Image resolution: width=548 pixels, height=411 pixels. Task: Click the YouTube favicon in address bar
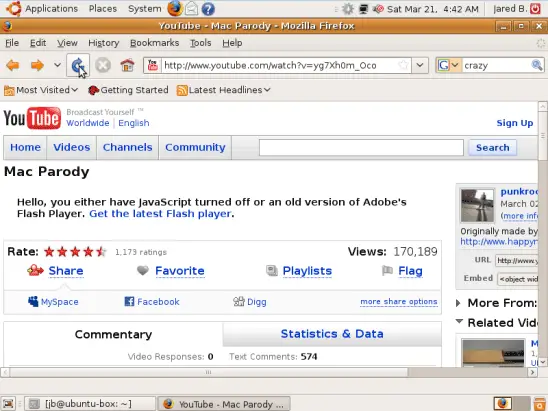pyautogui.click(x=153, y=65)
